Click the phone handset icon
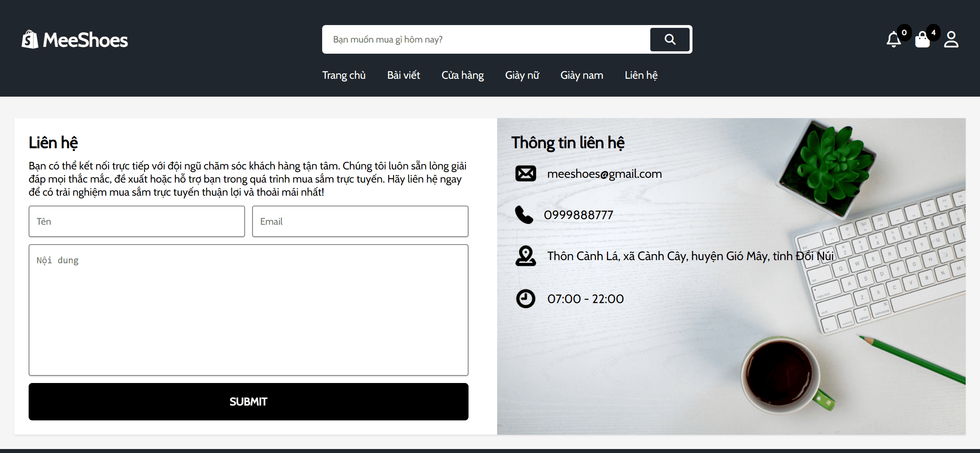Screen dimensions: 980x453 coord(524,215)
